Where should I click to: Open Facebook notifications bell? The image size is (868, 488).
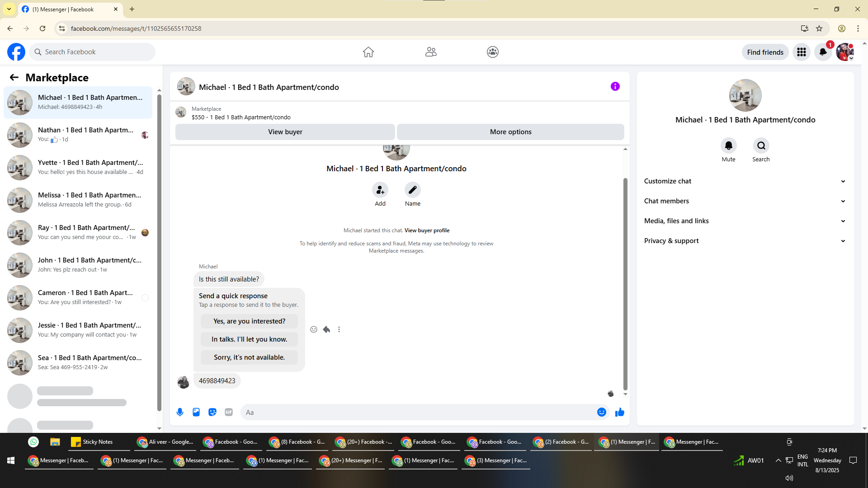coord(823,52)
